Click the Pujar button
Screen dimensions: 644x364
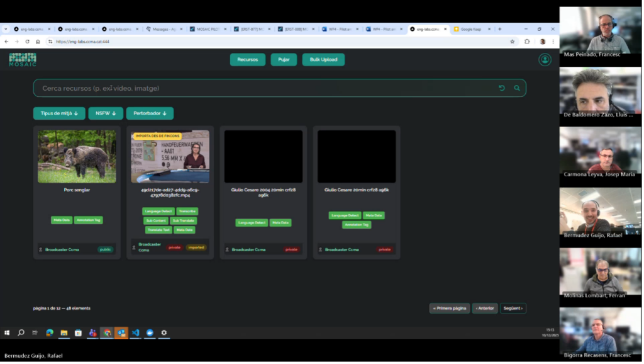click(x=284, y=60)
